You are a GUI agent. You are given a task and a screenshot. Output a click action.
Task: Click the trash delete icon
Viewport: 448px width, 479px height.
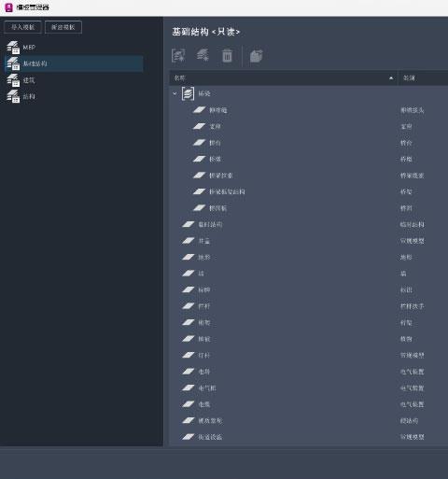227,56
